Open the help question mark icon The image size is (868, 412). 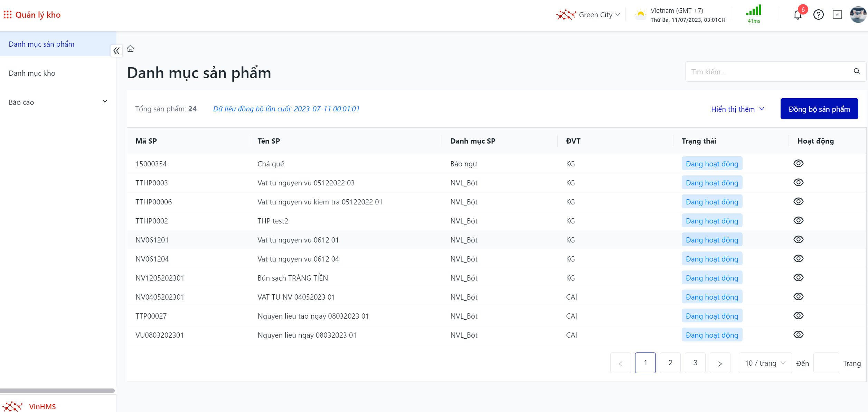[x=818, y=15]
